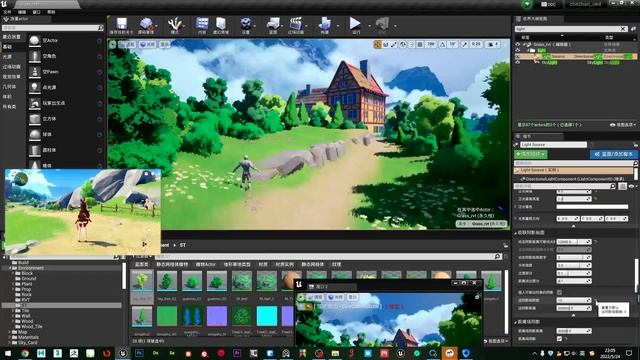This screenshot has width=640, height=360.
Task: Click the Windows Start button
Action: 8,353
